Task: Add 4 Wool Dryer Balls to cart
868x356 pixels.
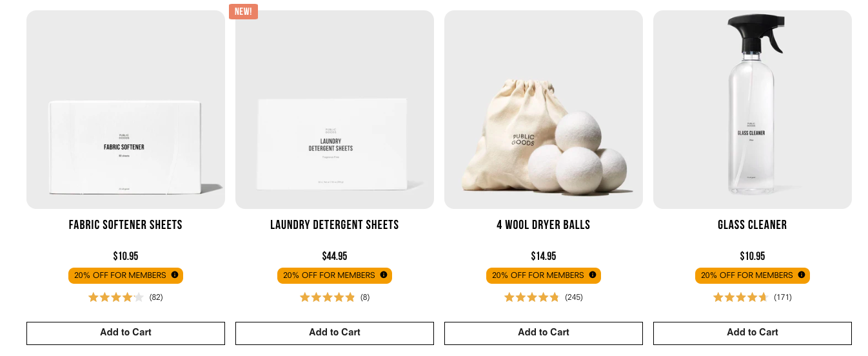Action: [544, 333]
